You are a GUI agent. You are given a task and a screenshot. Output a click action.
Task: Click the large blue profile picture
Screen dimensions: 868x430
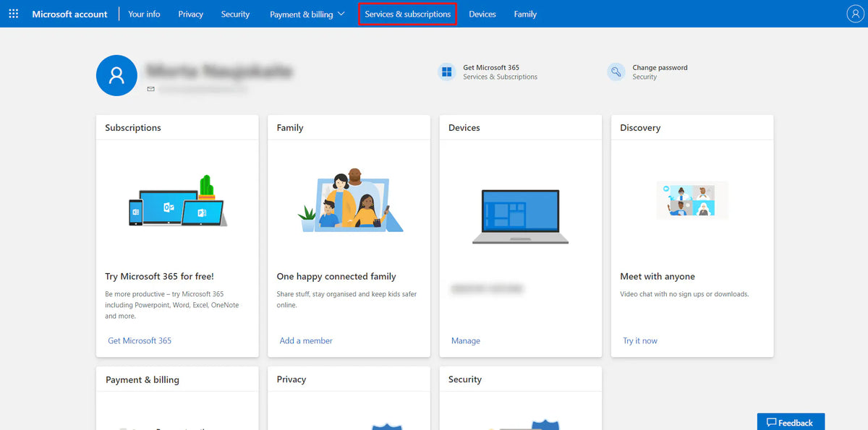tap(116, 75)
